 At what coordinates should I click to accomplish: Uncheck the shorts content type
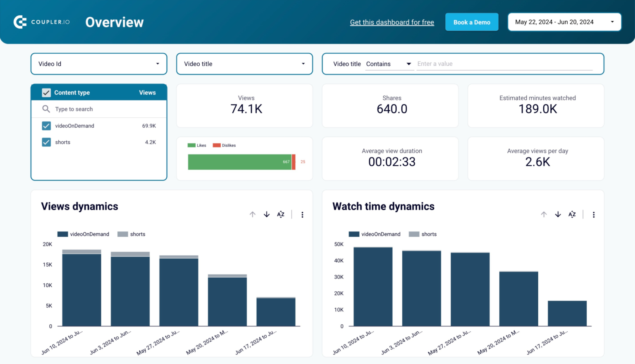click(x=46, y=142)
